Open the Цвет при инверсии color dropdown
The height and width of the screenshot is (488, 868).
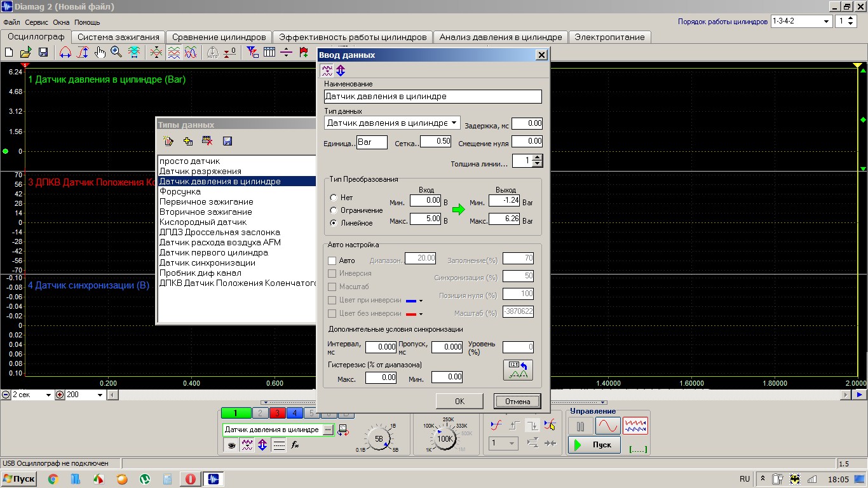[414, 301]
